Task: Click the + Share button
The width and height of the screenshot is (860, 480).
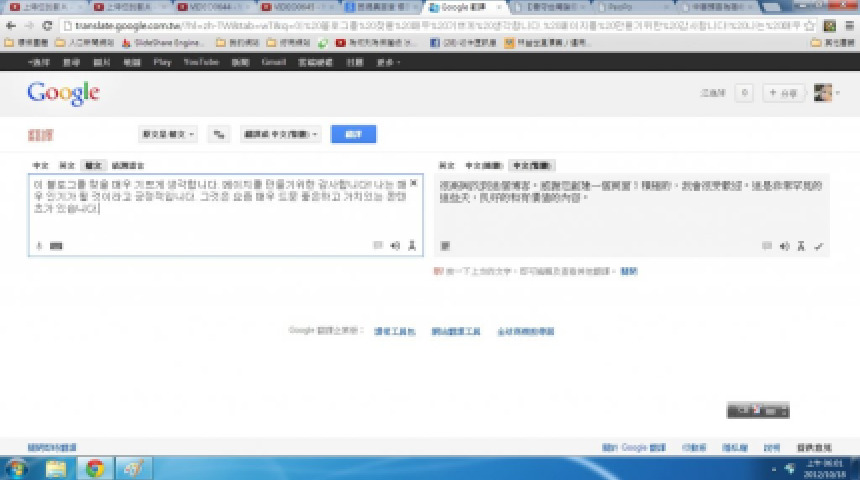Action: pos(783,93)
